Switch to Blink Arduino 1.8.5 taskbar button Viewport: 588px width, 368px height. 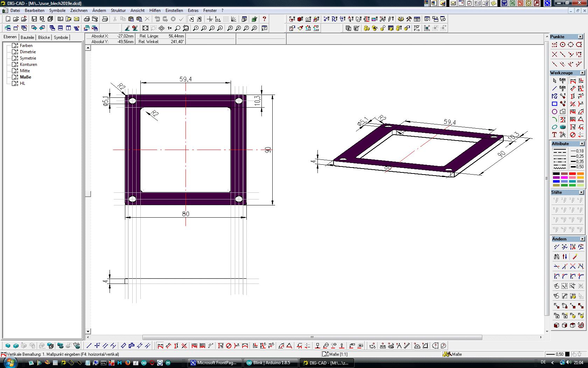point(271,363)
